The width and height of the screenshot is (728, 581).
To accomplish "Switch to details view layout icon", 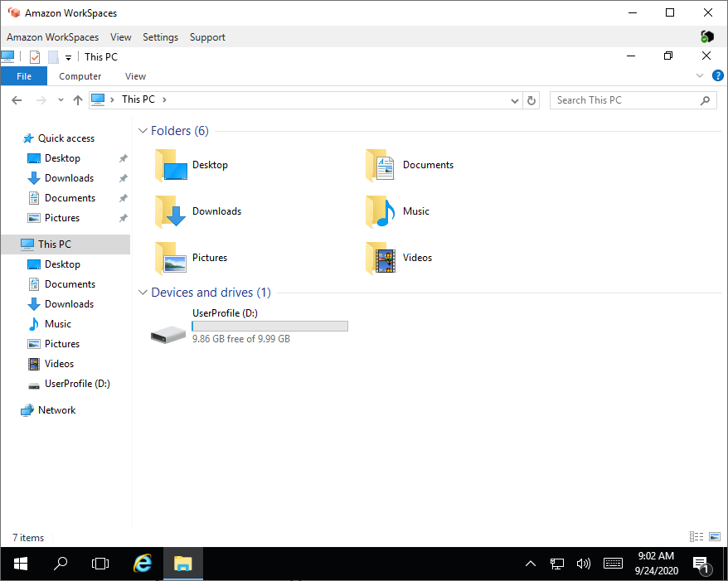I will (696, 537).
